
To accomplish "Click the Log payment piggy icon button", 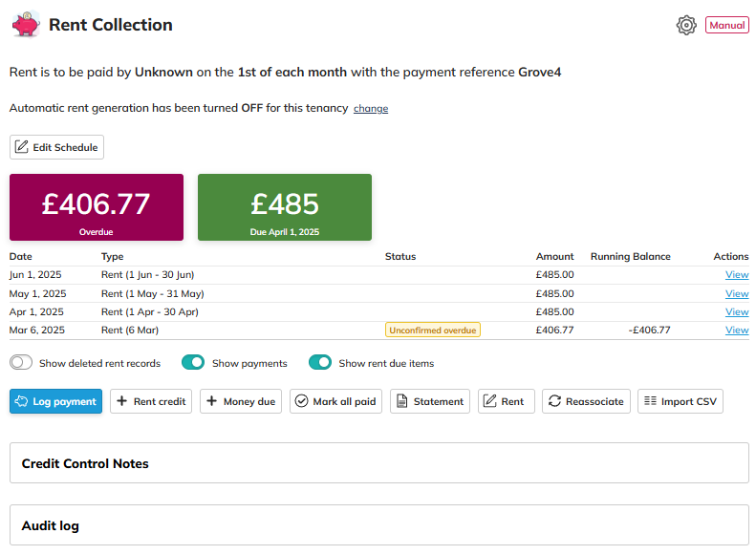I will click(21, 401).
